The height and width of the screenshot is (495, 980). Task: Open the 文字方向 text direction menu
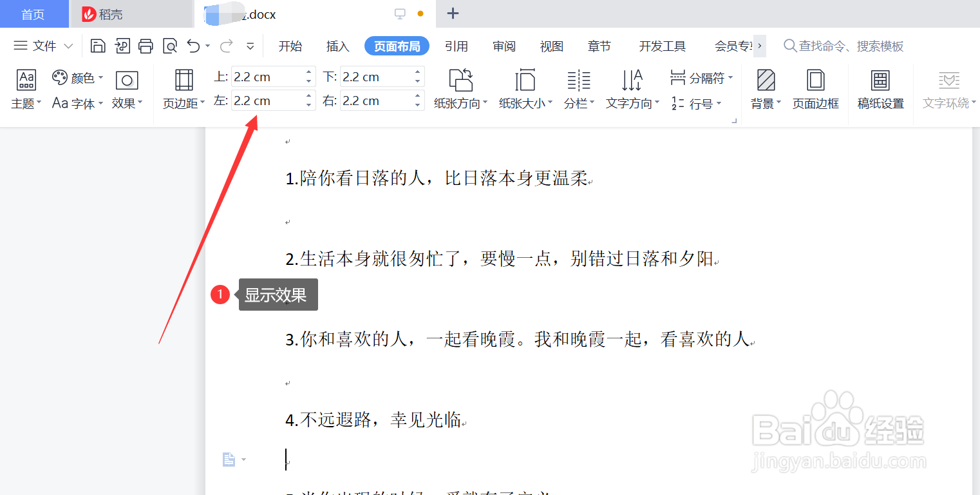pos(632,90)
